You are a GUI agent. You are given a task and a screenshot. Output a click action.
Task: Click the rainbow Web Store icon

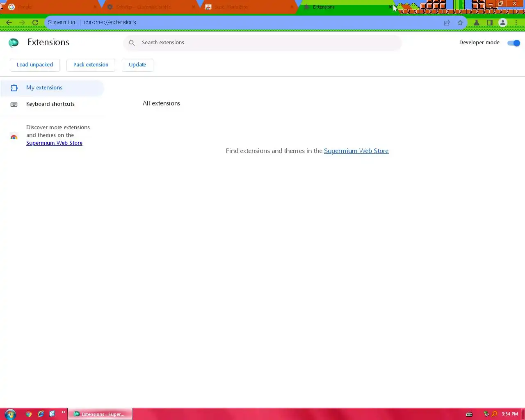coord(14,137)
